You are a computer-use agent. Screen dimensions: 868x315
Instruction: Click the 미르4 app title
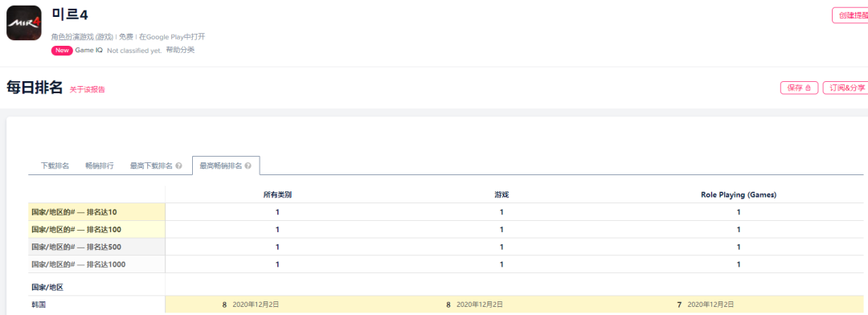69,15
